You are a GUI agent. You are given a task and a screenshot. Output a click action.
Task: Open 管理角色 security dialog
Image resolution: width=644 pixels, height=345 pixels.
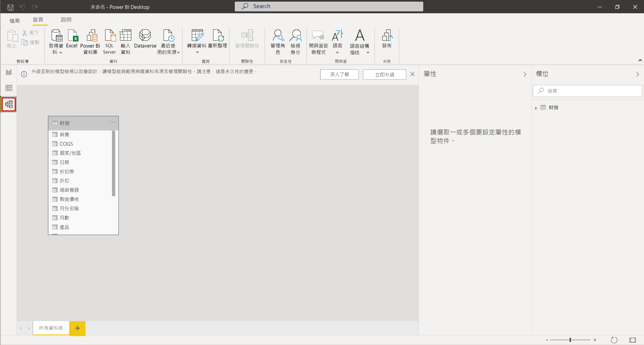coord(278,42)
